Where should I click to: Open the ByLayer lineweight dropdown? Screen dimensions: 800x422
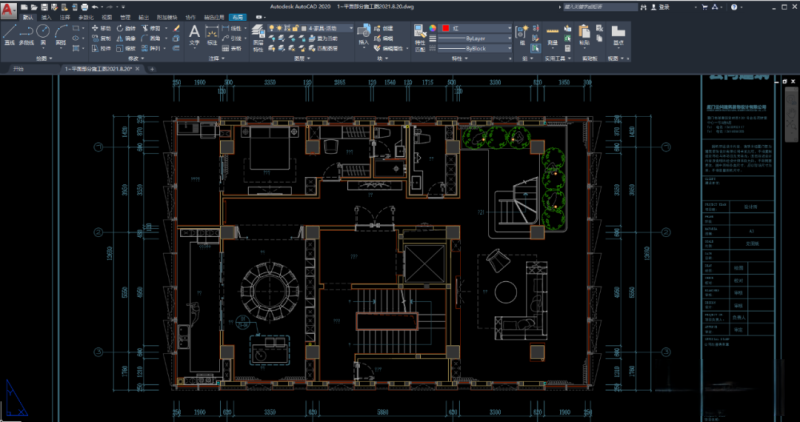(x=471, y=38)
